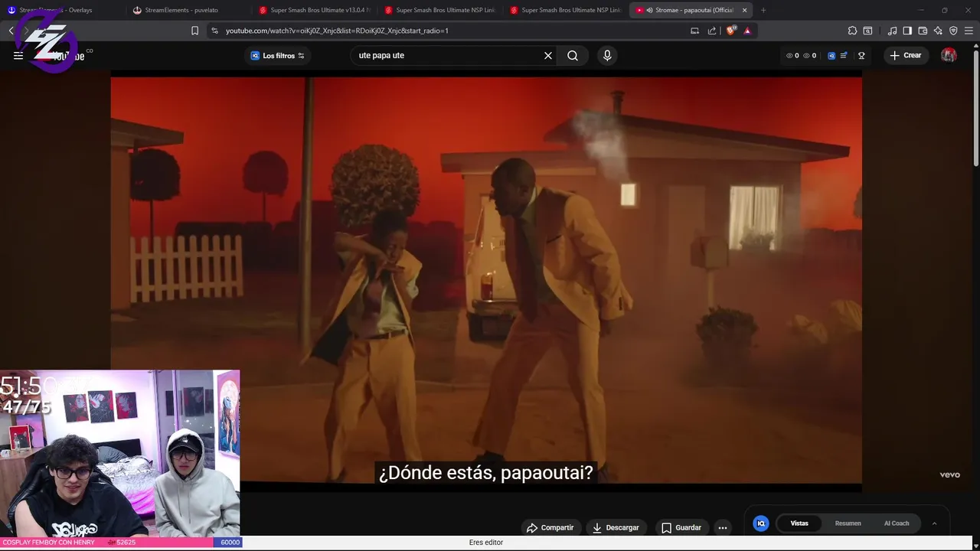Open the tab search toolbar icon

[867, 31]
